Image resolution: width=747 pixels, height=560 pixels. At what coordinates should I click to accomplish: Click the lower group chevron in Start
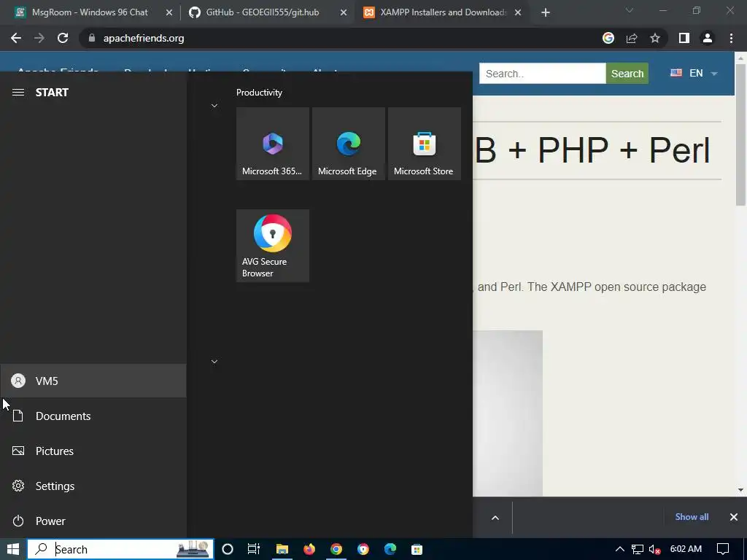214,362
